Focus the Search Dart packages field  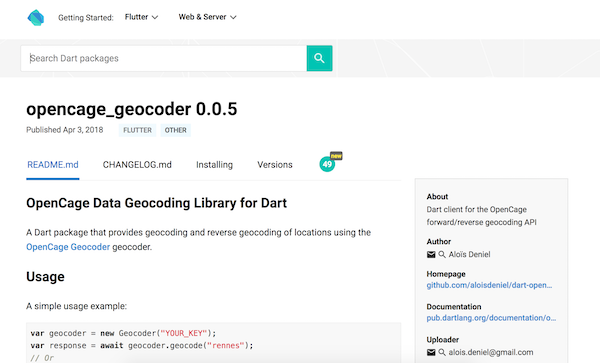click(x=164, y=58)
